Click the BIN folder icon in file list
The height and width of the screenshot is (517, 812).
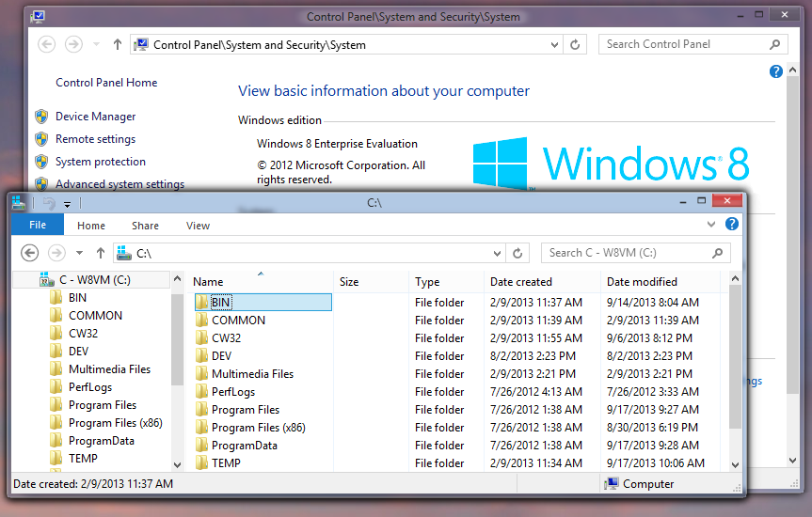point(201,303)
